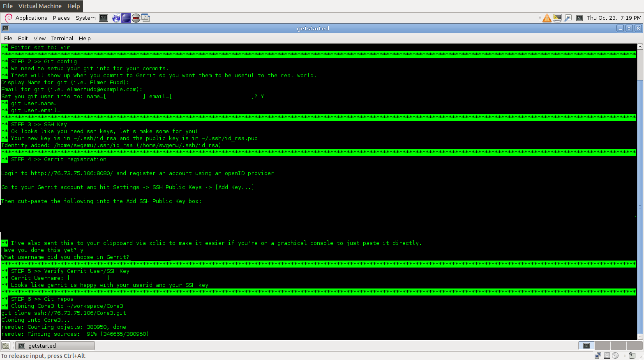Click the terminal scrollbar up arrow
Image resolution: width=644 pixels, height=360 pixels.
tap(640, 47)
